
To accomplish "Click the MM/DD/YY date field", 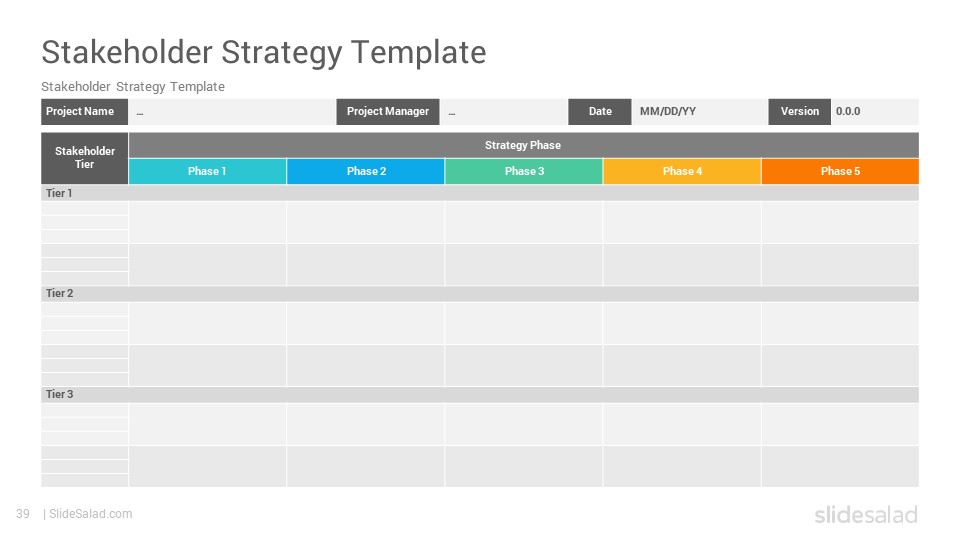I will (x=700, y=111).
